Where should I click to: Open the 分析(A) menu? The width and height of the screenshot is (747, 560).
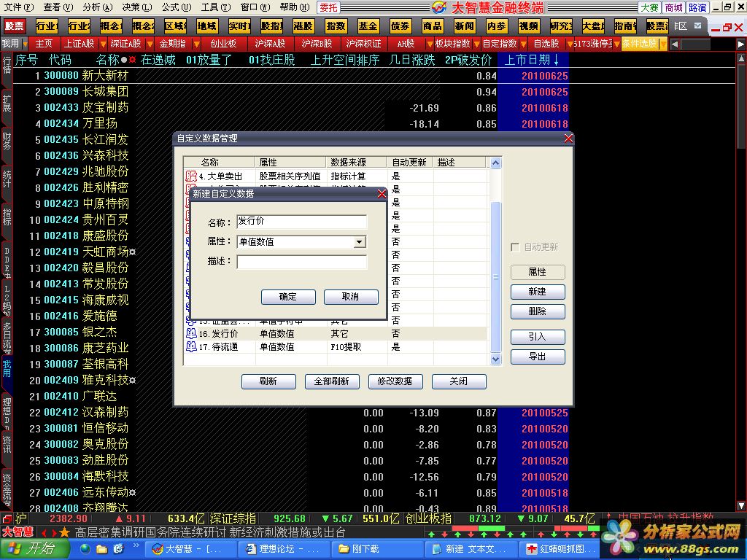(97, 7)
